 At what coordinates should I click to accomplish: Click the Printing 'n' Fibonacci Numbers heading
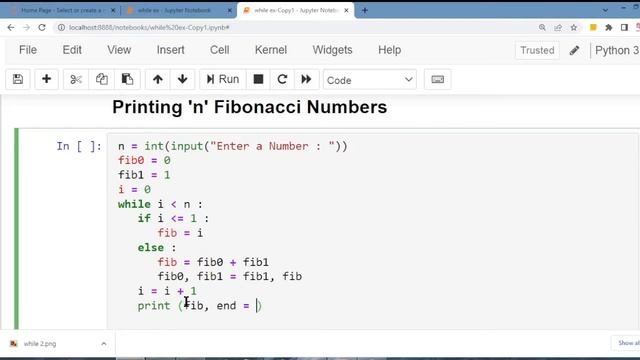pos(249,107)
